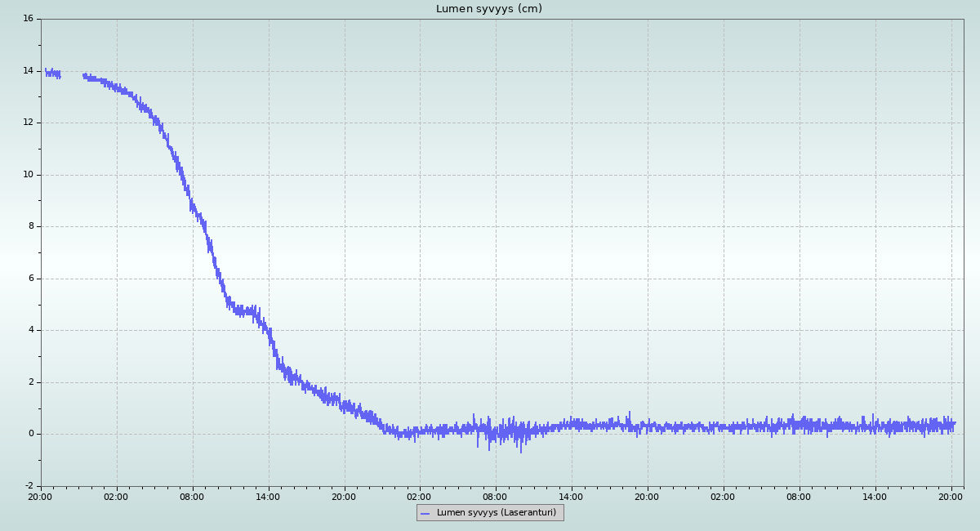Click the 0 label on the y-axis
980x531 pixels.
click(x=30, y=434)
